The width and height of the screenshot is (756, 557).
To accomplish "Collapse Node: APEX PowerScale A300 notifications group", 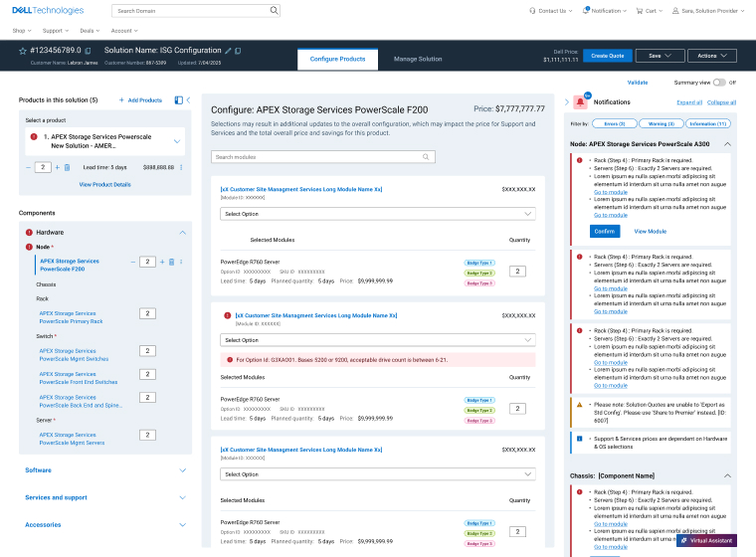I will (727, 143).
